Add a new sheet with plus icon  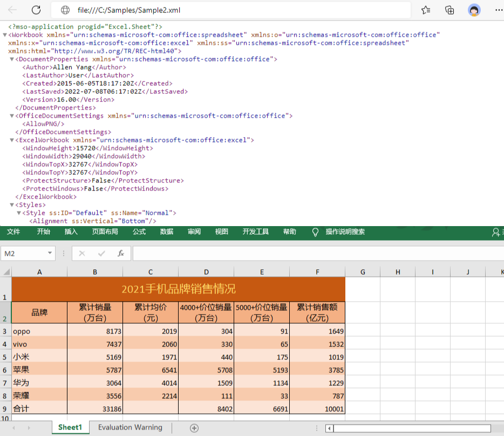coord(194,428)
